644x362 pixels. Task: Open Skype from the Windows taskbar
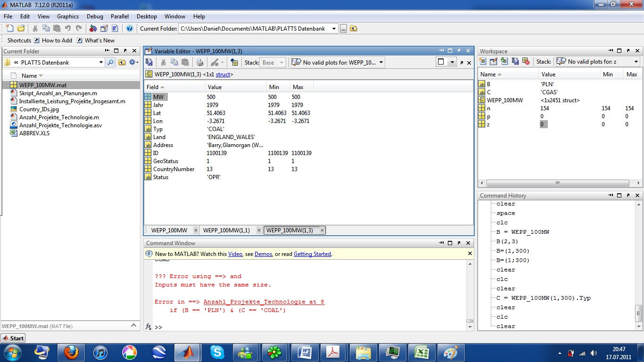tap(217, 352)
